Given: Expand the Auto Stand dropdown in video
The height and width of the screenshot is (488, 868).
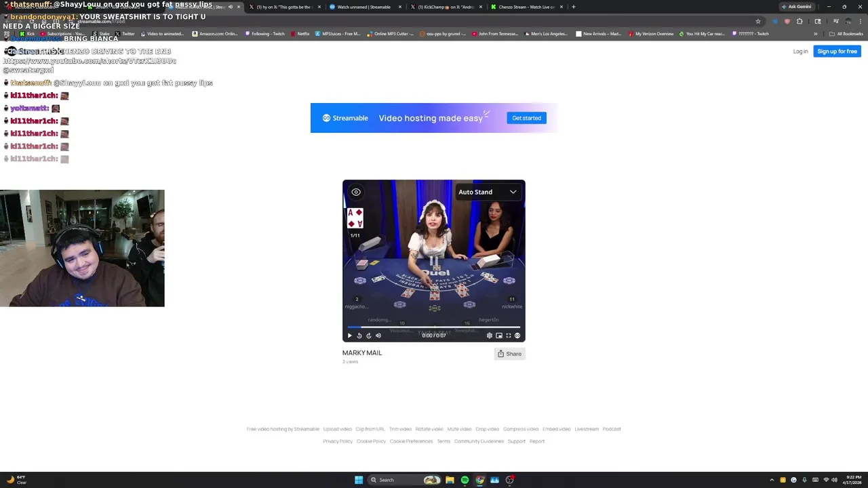Looking at the screenshot, I should [x=488, y=192].
